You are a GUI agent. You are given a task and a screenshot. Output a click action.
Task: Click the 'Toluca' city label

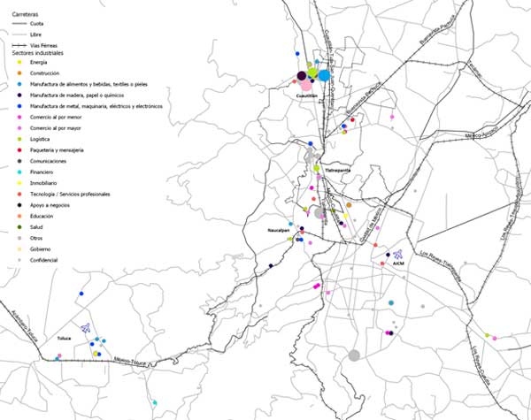point(64,339)
